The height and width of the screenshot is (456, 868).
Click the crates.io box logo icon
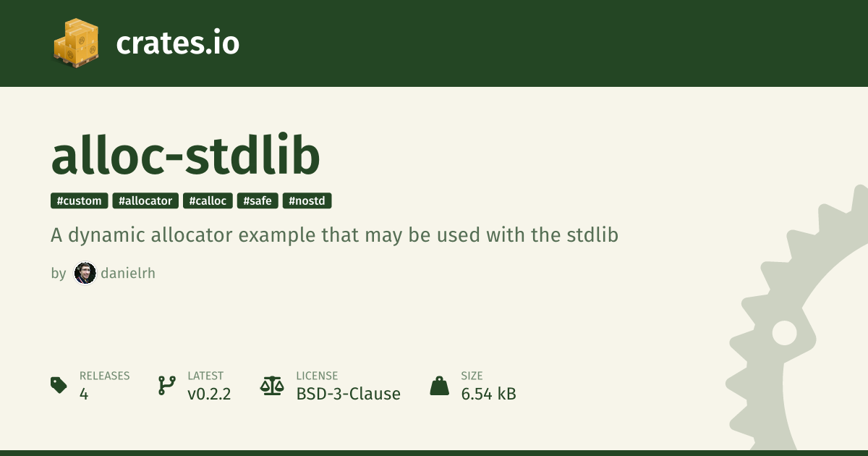[76, 42]
